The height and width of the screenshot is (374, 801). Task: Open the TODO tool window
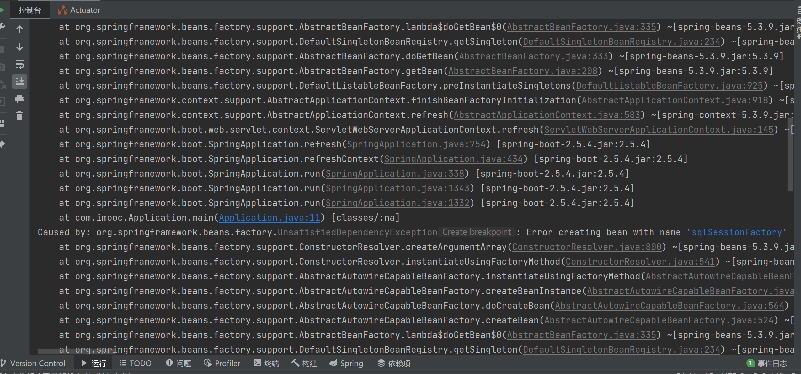[135, 363]
